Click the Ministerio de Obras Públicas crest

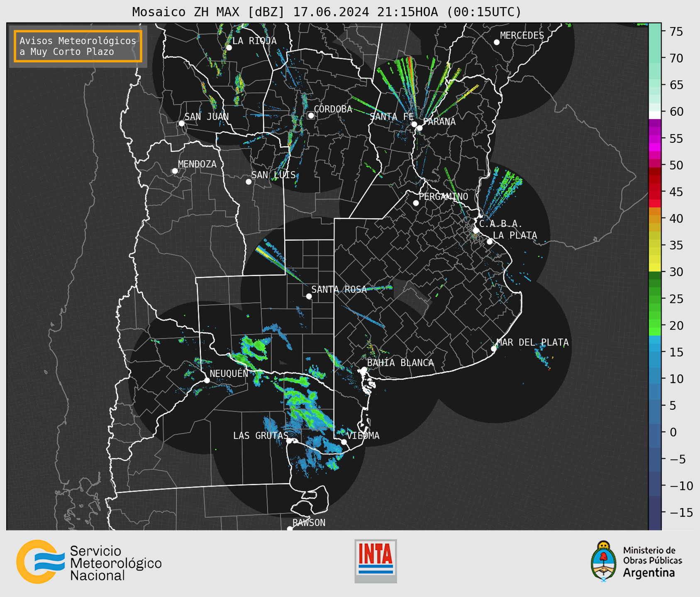604,561
